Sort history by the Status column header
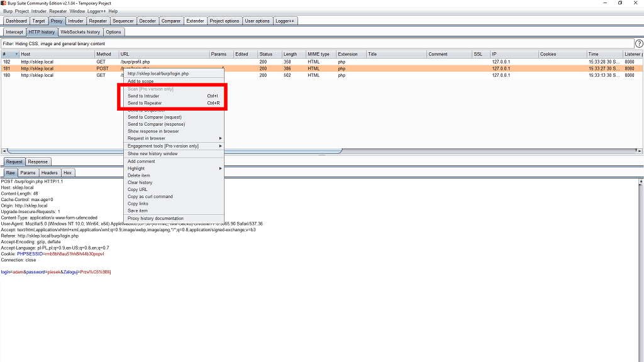The width and height of the screenshot is (644, 362). (270, 54)
